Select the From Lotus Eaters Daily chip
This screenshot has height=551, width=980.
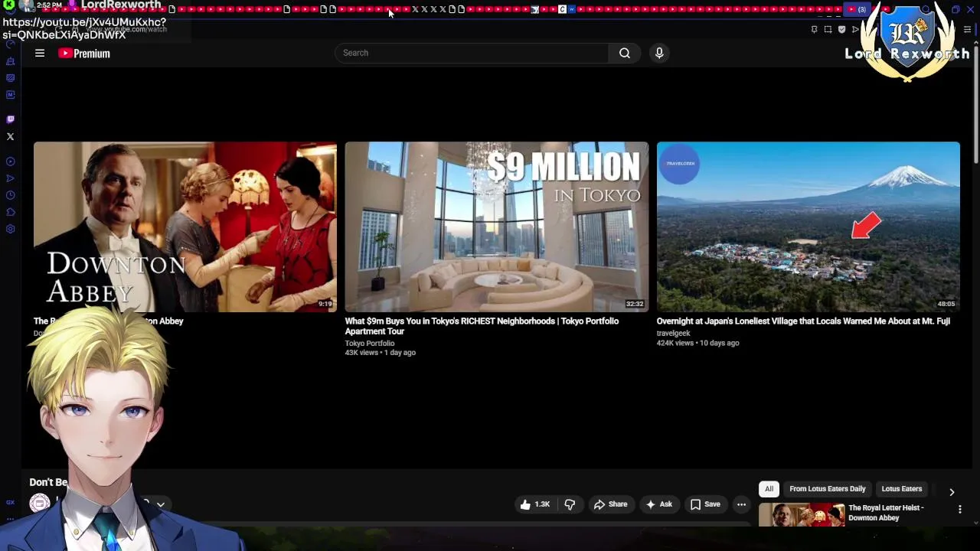tap(827, 489)
